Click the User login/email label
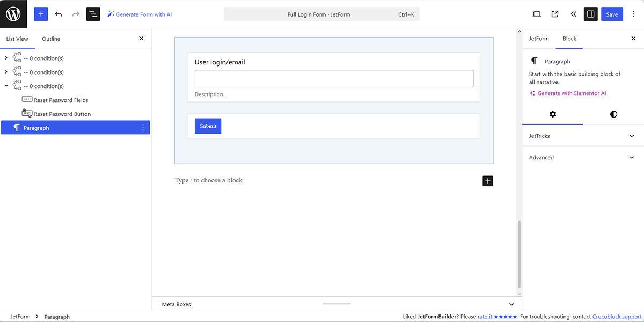 tap(219, 62)
